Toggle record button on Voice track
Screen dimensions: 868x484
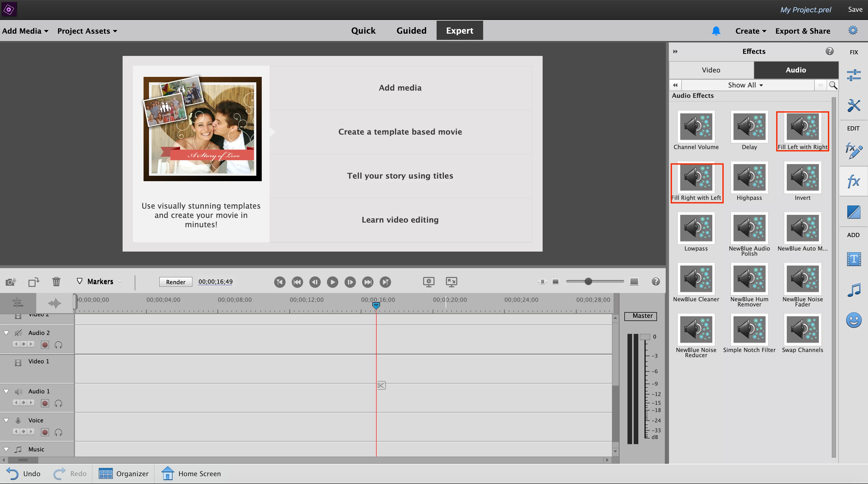(x=45, y=432)
